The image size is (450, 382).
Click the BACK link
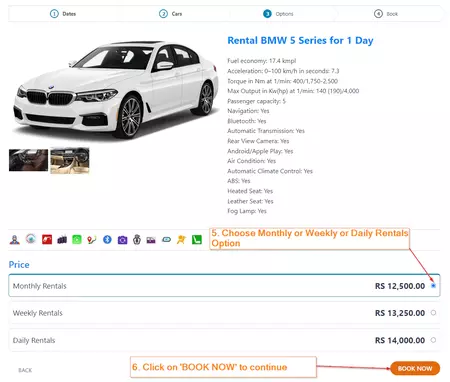pyautogui.click(x=25, y=370)
